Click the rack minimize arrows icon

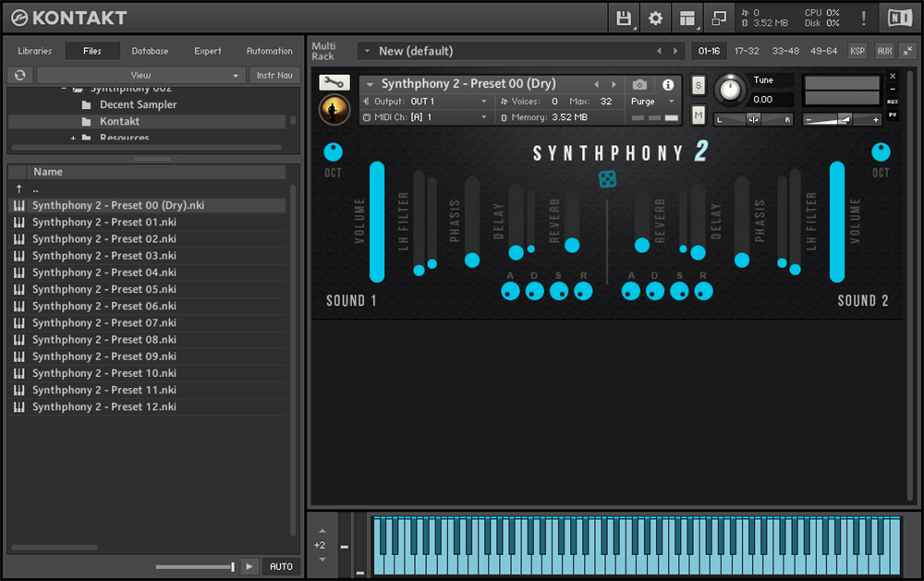907,52
